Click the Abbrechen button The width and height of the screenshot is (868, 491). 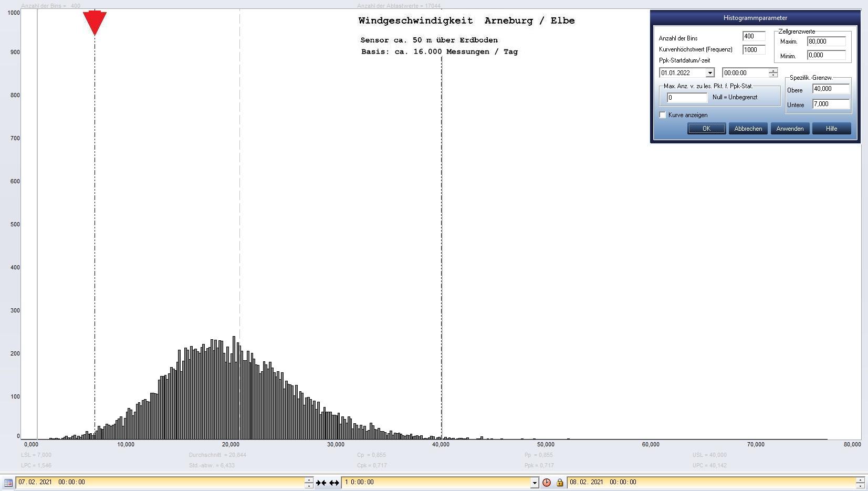click(x=748, y=129)
